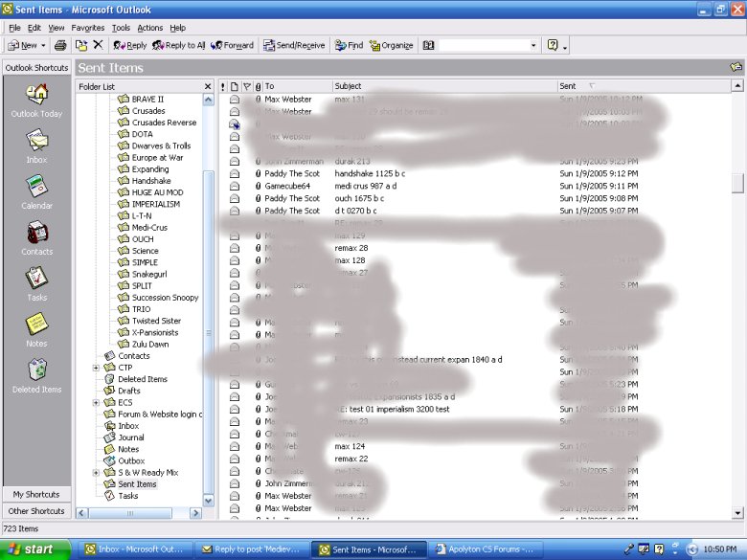The width and height of the screenshot is (747, 560).
Task: Click the Delete (X) toolbar icon
Action: pyautogui.click(x=98, y=45)
